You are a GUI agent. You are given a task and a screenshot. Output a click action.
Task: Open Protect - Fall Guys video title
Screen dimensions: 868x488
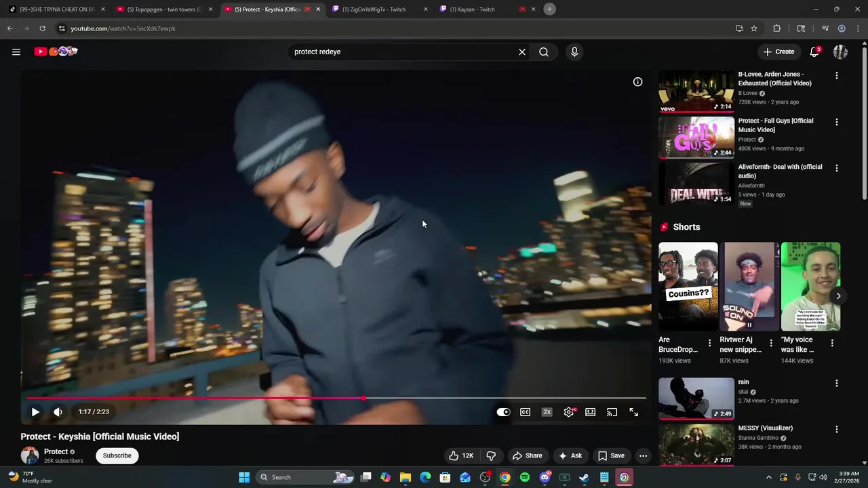tap(776, 125)
